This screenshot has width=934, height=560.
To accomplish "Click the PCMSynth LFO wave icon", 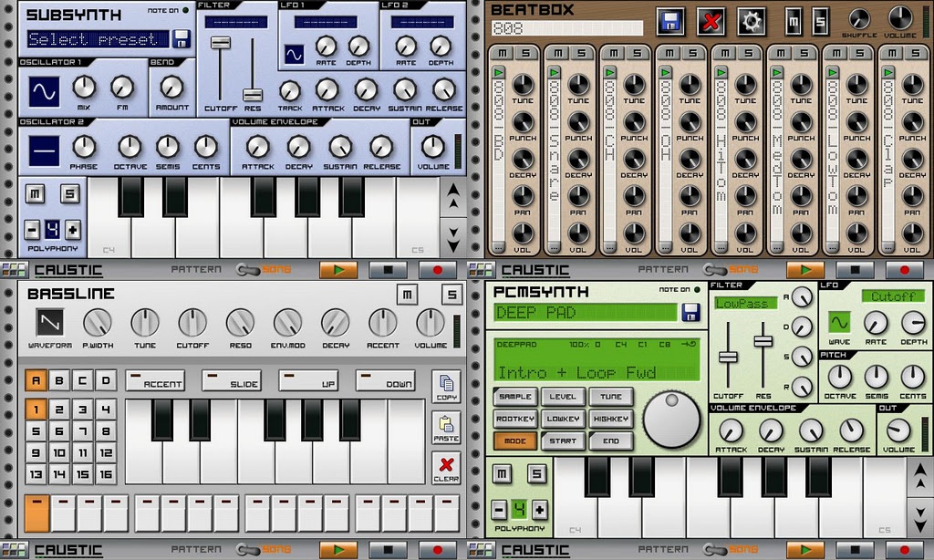I will pos(839,323).
